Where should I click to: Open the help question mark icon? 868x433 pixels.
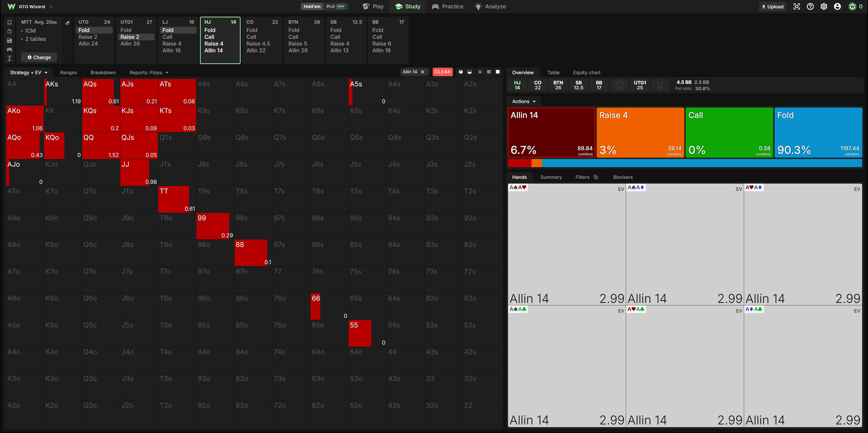[x=810, y=6]
